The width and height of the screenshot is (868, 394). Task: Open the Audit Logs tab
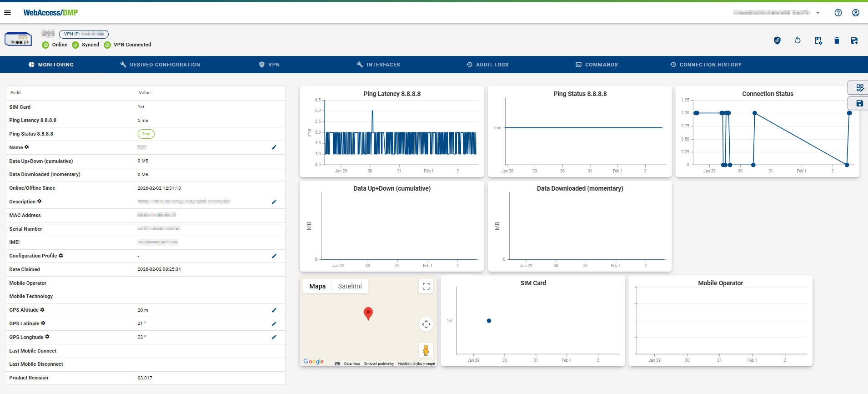(x=487, y=65)
